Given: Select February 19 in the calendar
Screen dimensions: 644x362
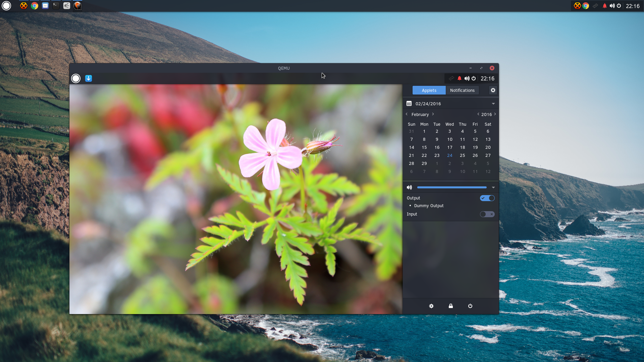Looking at the screenshot, I should click(x=475, y=147).
